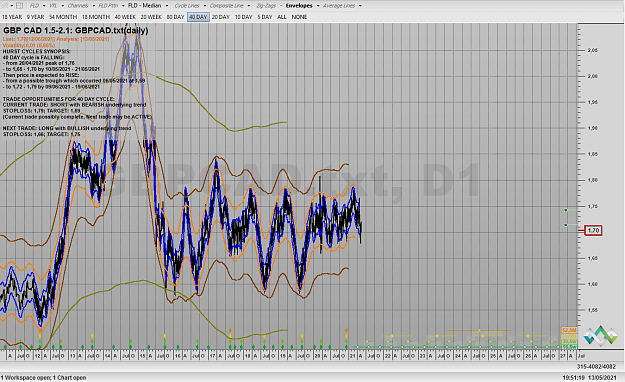Toggle the Cycle Lines option

click(187, 6)
